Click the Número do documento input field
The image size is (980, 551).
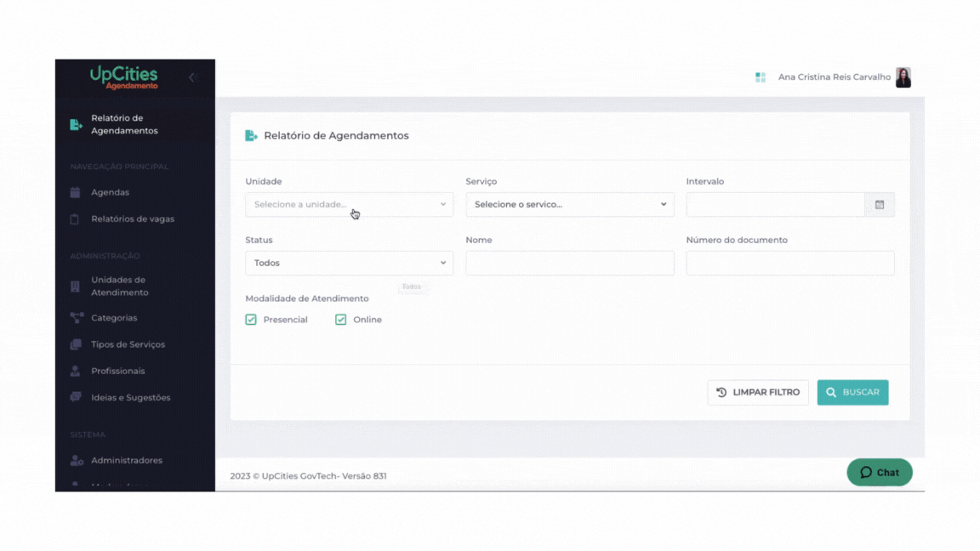pyautogui.click(x=790, y=263)
